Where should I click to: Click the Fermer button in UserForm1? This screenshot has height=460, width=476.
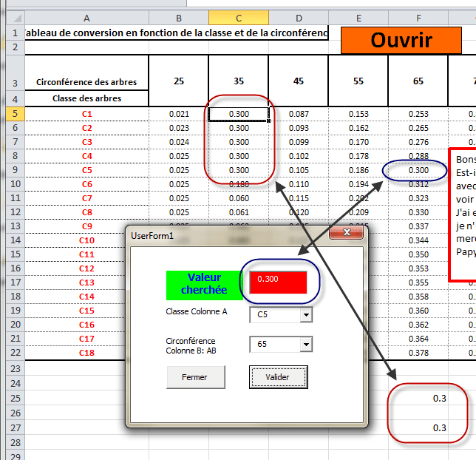[195, 377]
